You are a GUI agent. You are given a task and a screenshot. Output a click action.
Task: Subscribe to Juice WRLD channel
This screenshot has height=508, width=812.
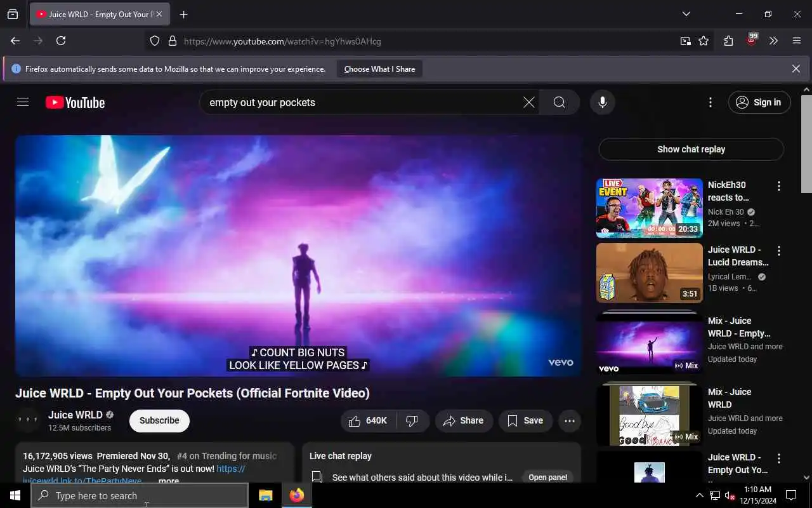coord(159,420)
